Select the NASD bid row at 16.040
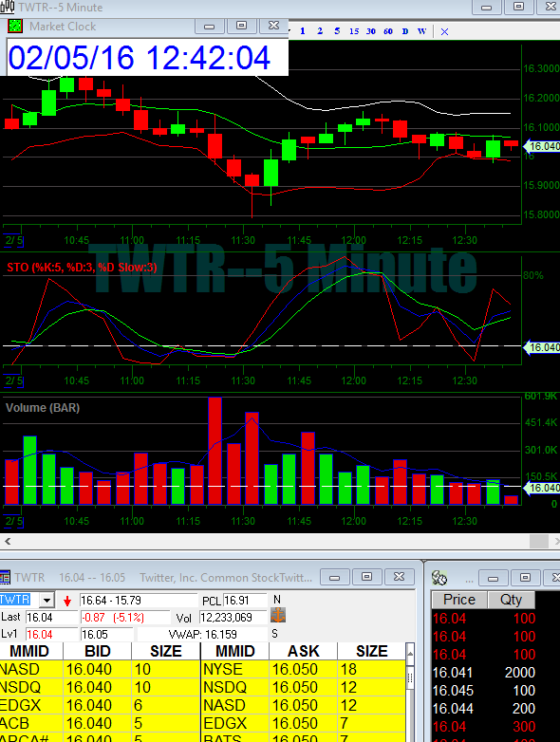 (100, 669)
